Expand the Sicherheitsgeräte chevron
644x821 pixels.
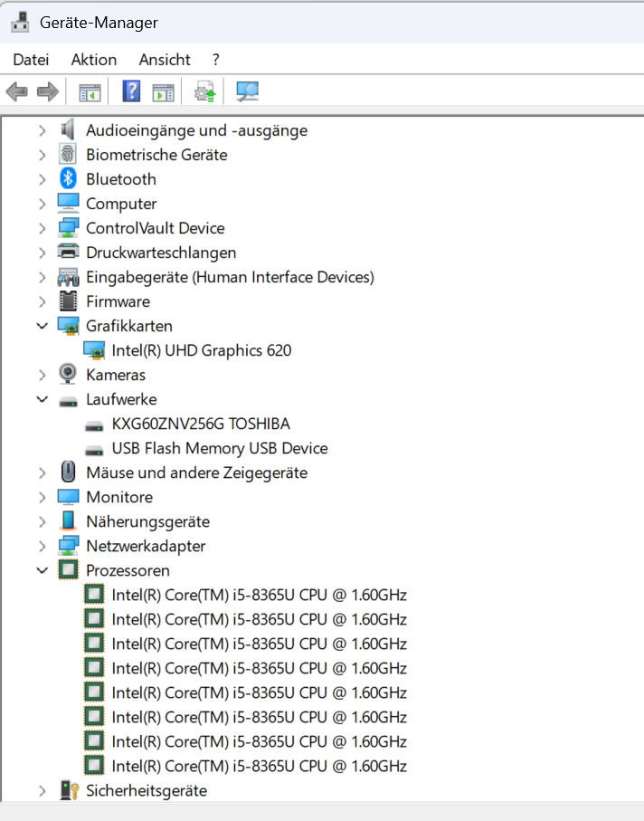(43, 790)
